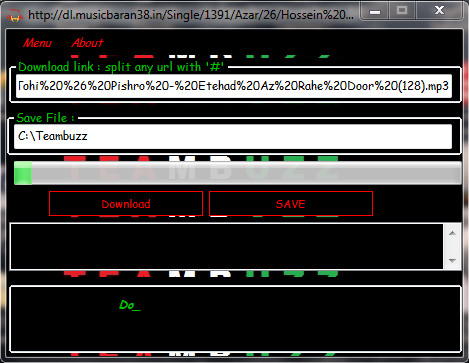Image resolution: width=469 pixels, height=363 pixels.
Task: Close the downloader window
Action: pyautogui.click(x=440, y=11)
